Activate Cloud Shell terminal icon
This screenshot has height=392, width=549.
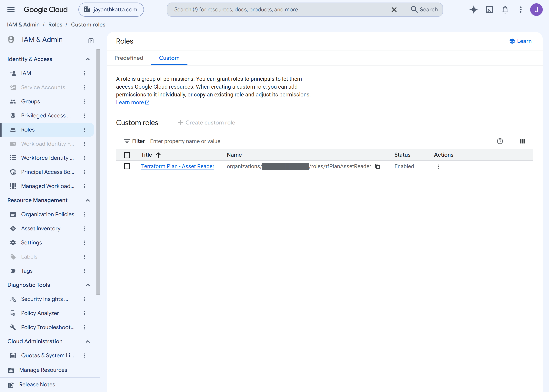[489, 10]
